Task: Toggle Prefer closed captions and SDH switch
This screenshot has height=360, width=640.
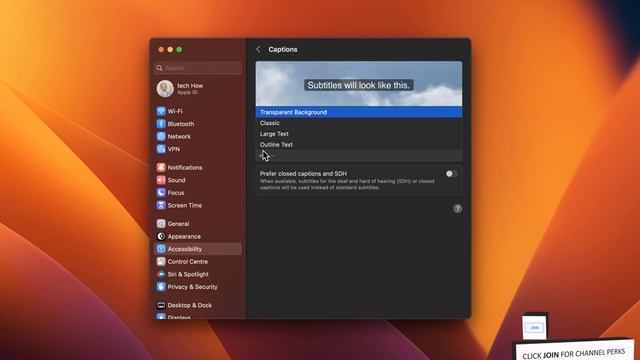Action: click(451, 174)
